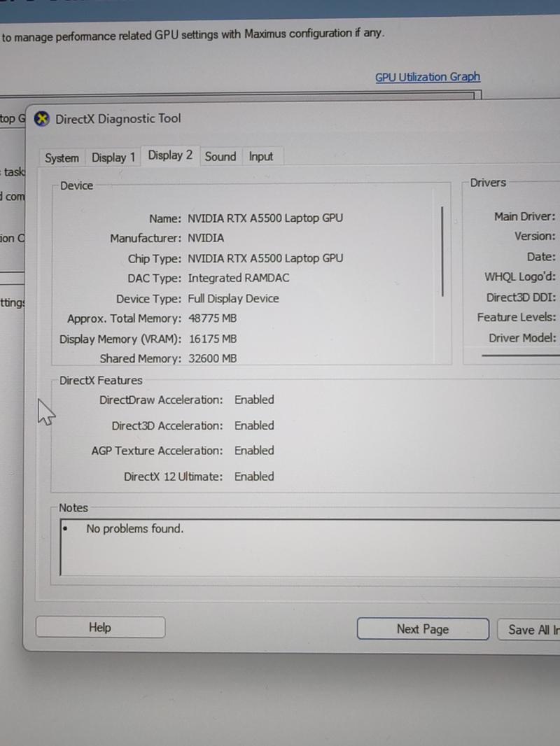This screenshot has height=746, width=560.
Task: Click the 'DAC Type:' label
Action: pyautogui.click(x=154, y=279)
